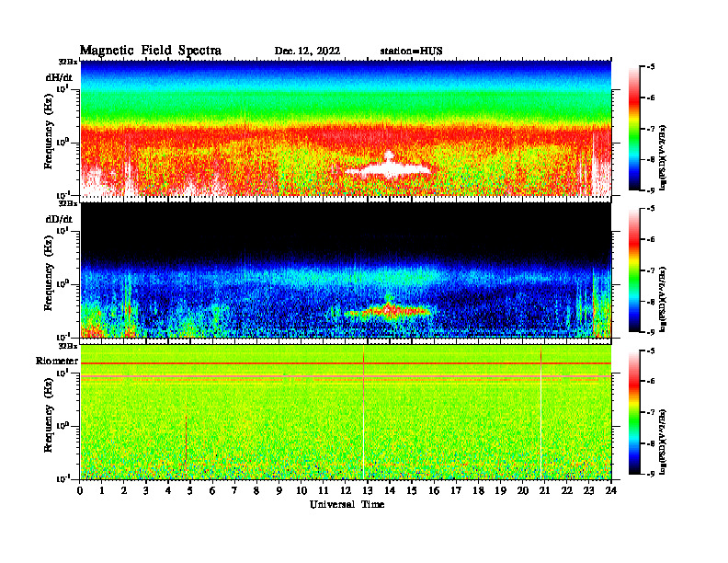Click the dH/dt panel color scale bar
728x563 pixels.
633,129
